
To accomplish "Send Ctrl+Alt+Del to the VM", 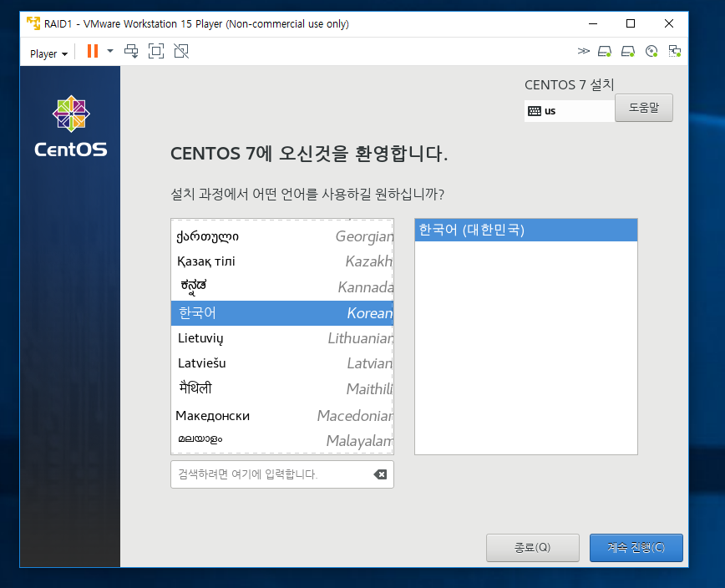I will [131, 51].
